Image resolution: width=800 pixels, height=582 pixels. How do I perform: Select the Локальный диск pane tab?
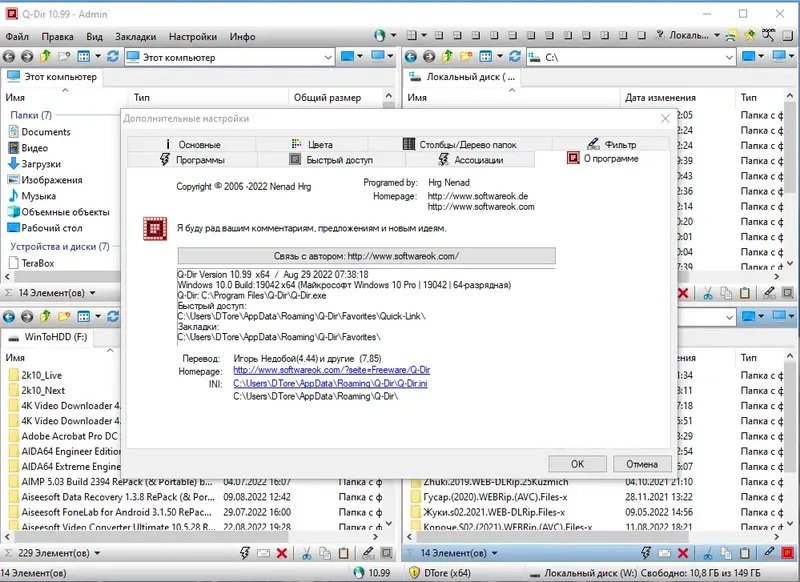464,77
